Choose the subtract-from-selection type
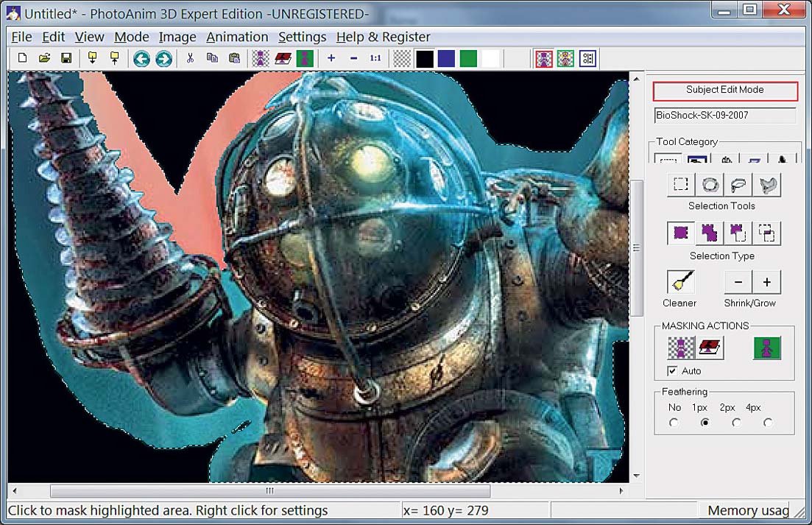Viewport: 812px width, 525px height. 738,233
